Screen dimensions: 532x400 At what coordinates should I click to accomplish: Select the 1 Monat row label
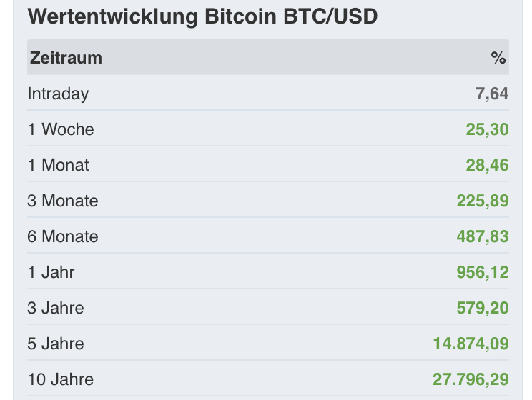59,165
